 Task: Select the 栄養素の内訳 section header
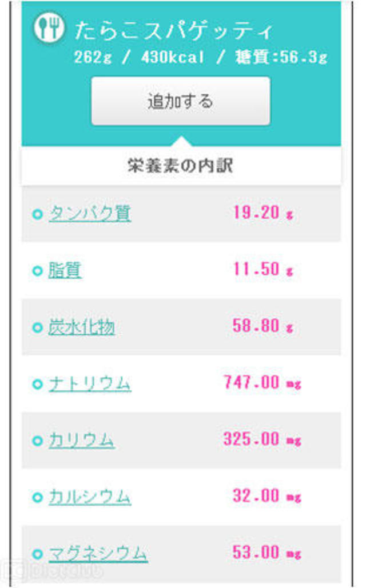point(180,166)
